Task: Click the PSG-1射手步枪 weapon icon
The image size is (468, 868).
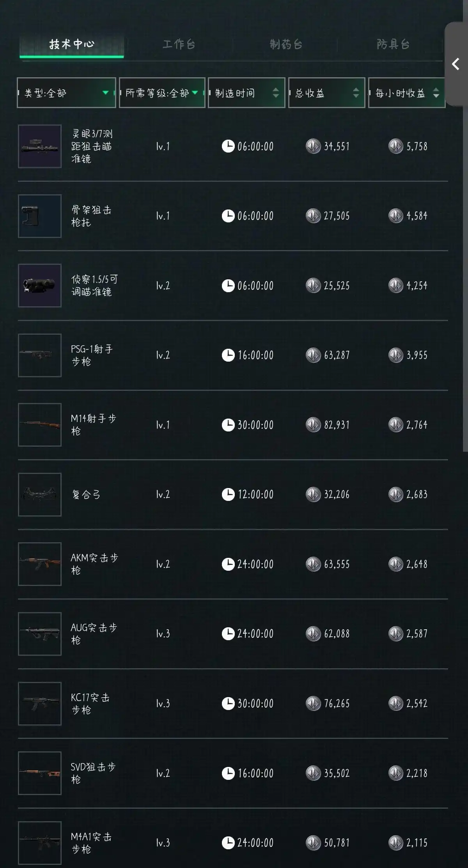Action: pyautogui.click(x=40, y=355)
